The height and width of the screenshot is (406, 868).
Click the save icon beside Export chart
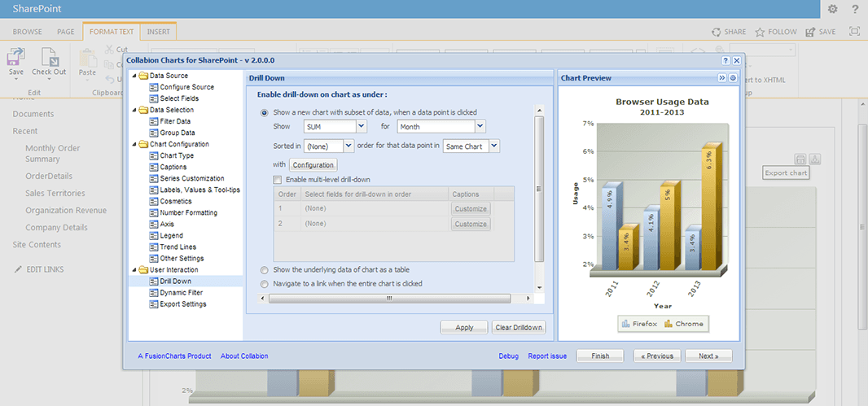(800, 159)
